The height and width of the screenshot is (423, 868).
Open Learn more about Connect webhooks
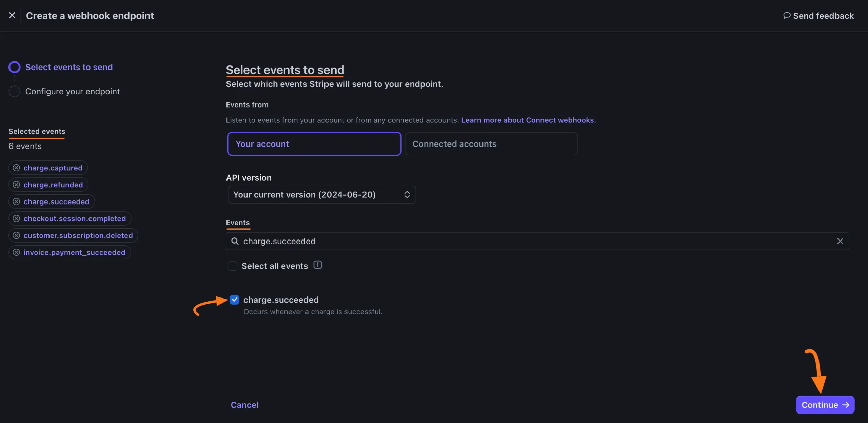coord(528,120)
